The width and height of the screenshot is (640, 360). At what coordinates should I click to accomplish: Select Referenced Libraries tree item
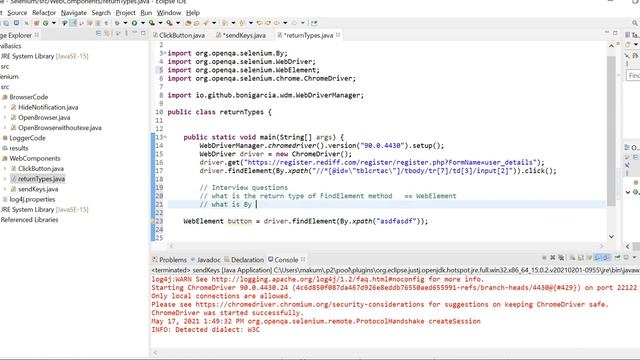point(29,220)
